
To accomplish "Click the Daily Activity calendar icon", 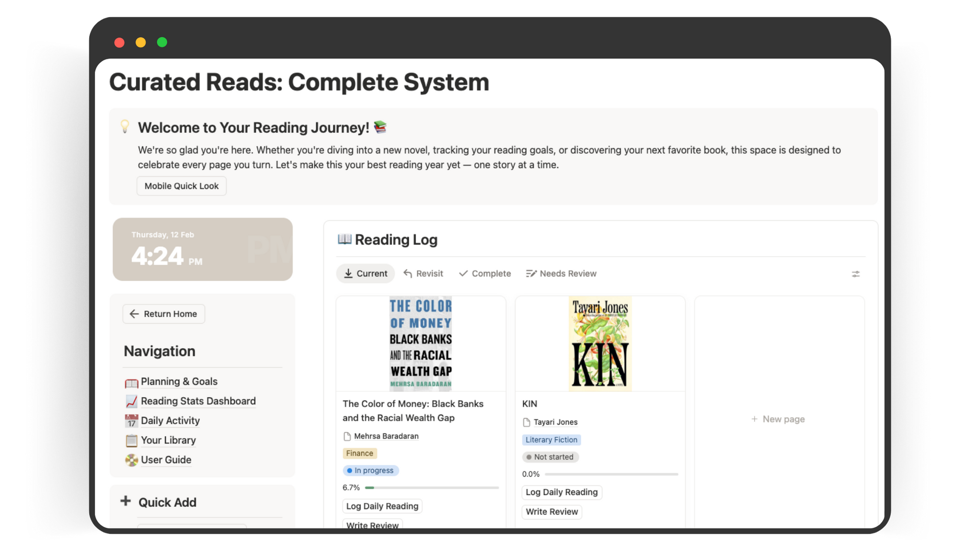I will tap(131, 421).
